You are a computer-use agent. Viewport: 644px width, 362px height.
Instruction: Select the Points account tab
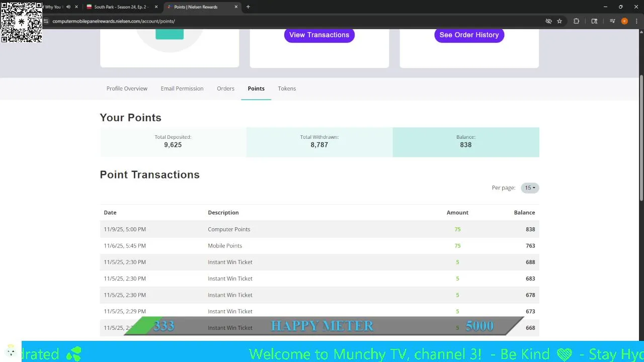[256, 88]
